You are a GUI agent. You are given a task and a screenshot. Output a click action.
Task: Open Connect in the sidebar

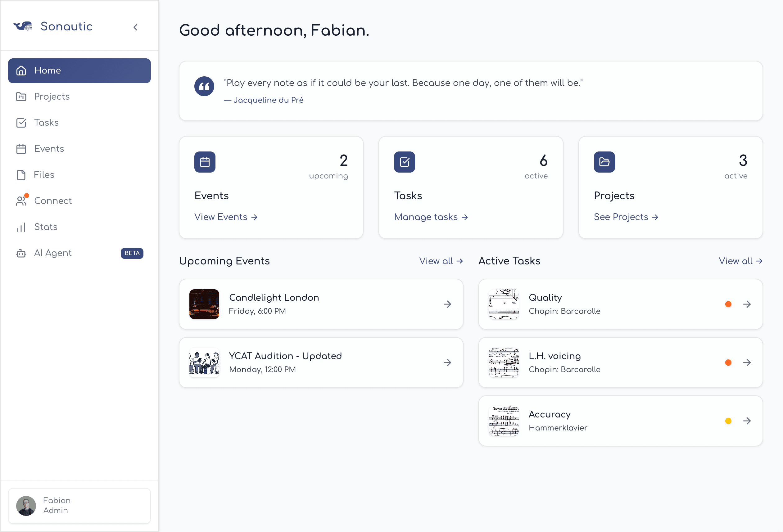tap(52, 201)
